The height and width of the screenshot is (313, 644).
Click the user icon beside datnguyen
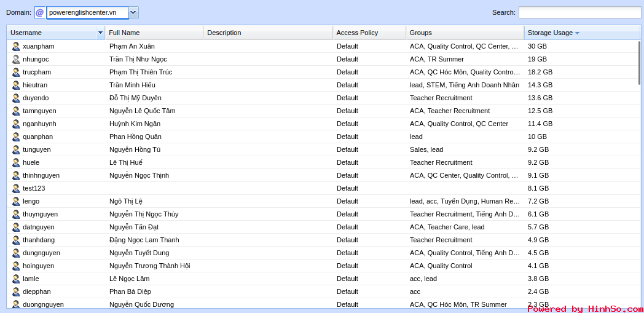[16, 227]
